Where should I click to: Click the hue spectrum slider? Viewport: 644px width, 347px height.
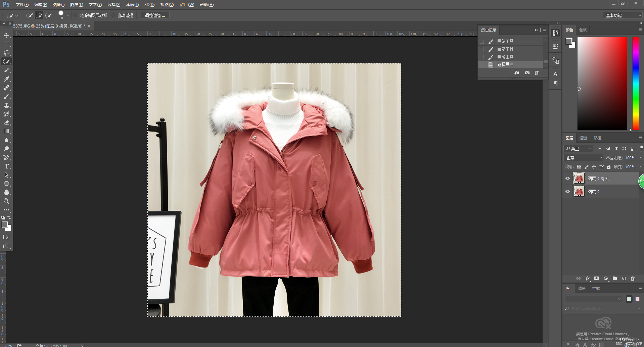[636, 83]
